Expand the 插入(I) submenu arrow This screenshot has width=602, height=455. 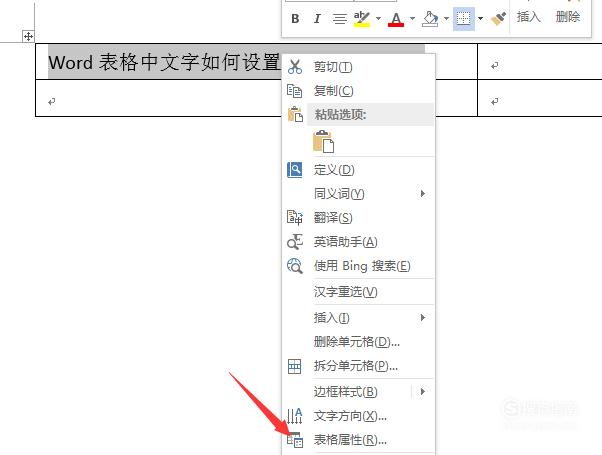click(x=423, y=318)
